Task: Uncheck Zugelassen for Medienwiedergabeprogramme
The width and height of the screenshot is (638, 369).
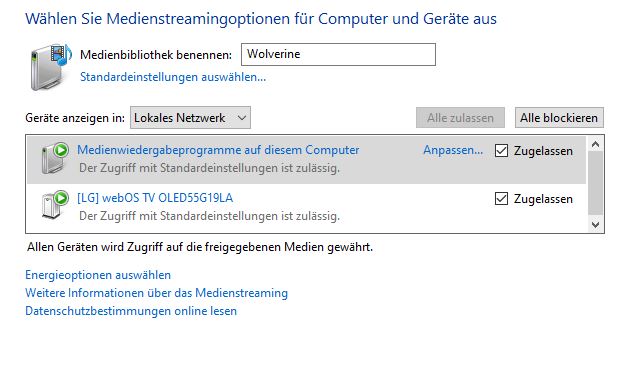Action: click(501, 151)
